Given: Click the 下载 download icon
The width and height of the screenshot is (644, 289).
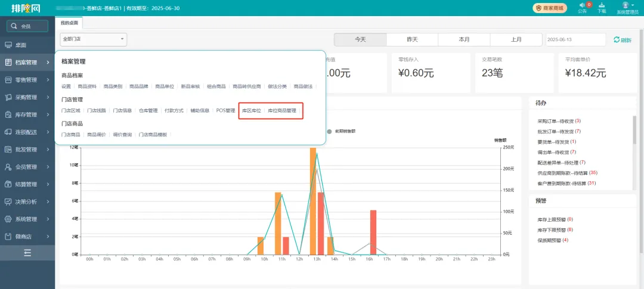Looking at the screenshot, I should (x=602, y=5).
